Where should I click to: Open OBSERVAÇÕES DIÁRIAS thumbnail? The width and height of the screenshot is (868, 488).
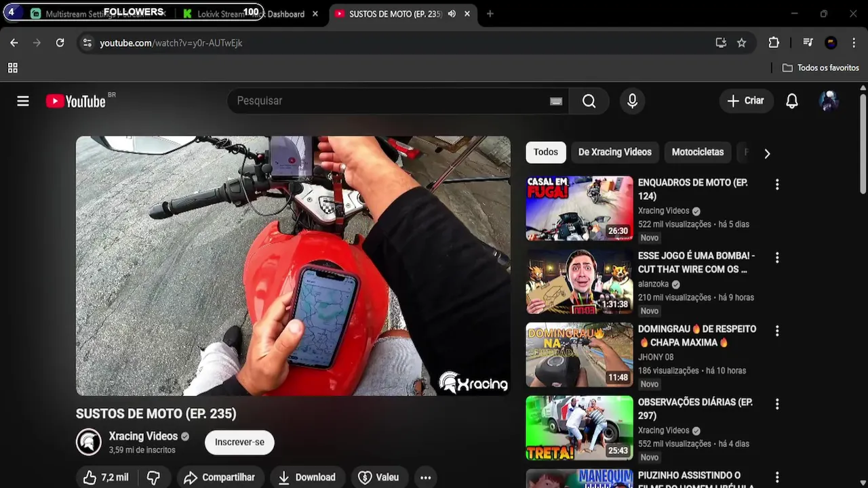579,428
